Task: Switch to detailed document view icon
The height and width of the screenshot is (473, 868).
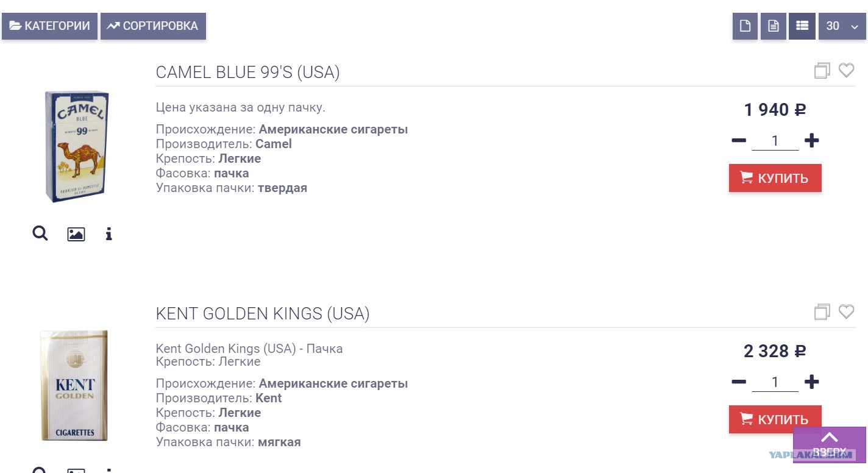Action: click(773, 26)
